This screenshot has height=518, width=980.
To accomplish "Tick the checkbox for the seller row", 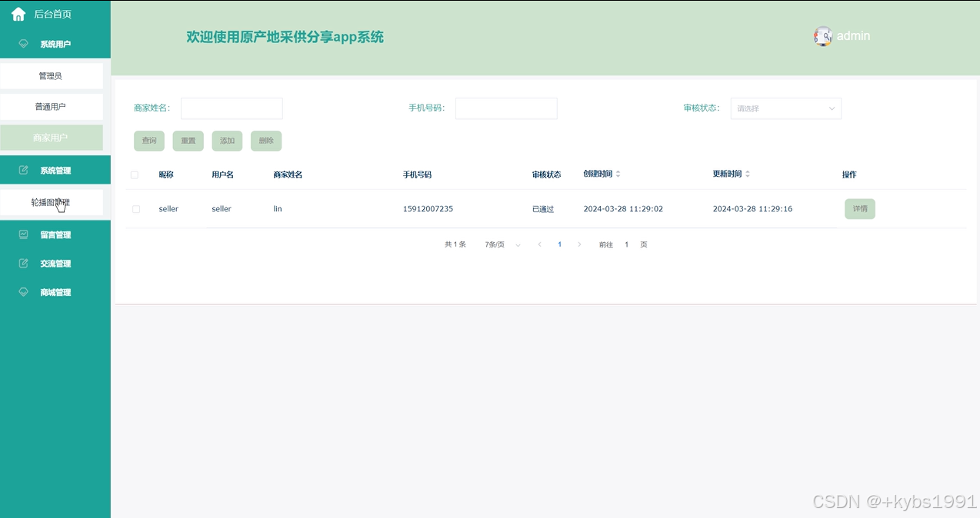I will coord(136,209).
